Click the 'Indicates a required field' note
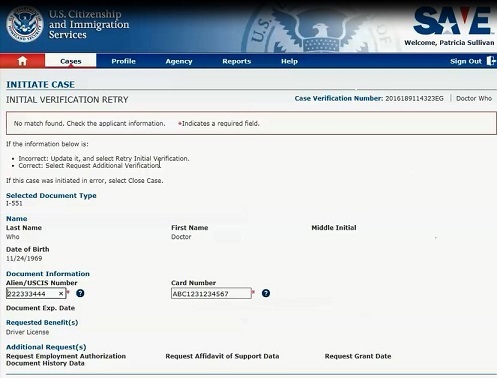This screenshot has height=378, width=497. 220,123
